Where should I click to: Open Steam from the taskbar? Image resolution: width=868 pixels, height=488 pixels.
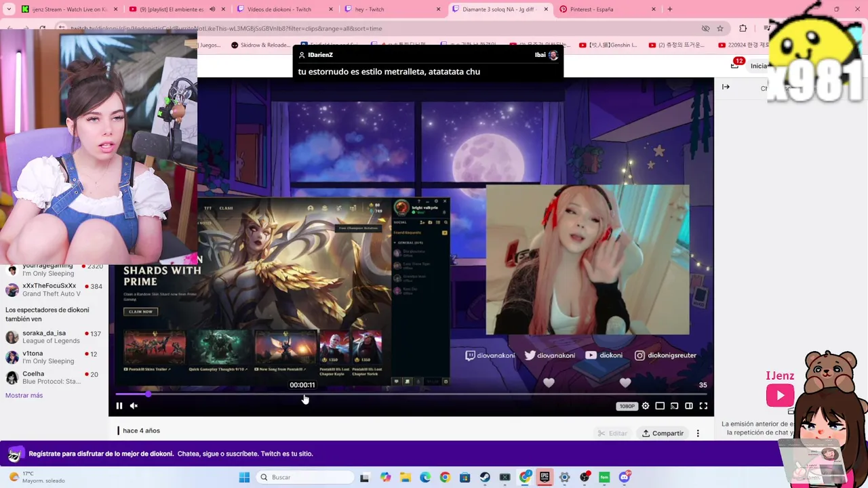(485, 477)
